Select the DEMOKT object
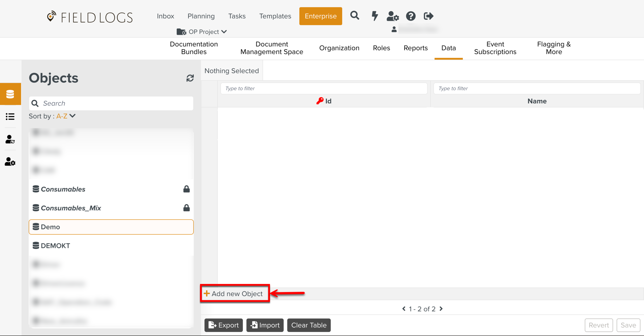The width and height of the screenshot is (644, 336). 55,246
